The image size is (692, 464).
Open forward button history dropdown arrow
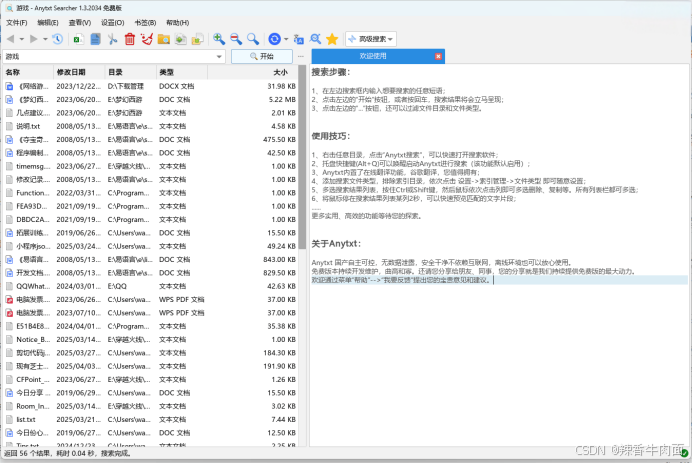tap(45, 39)
